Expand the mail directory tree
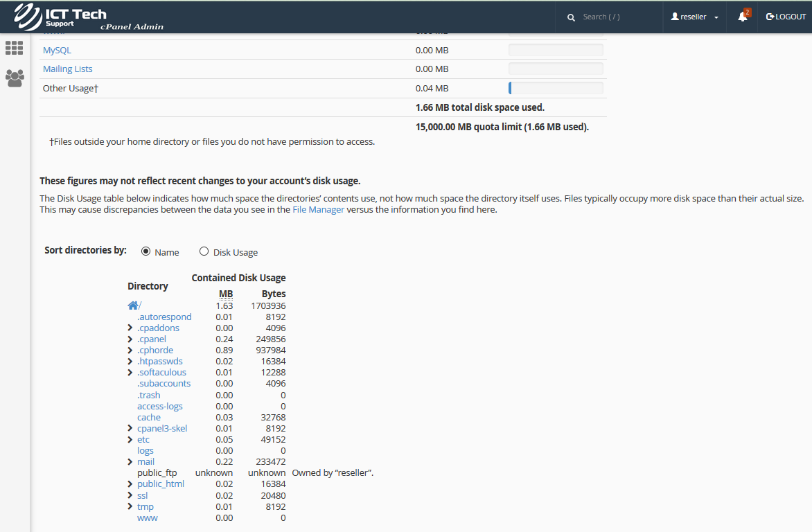Image resolution: width=812 pixels, height=532 pixels. (x=130, y=462)
